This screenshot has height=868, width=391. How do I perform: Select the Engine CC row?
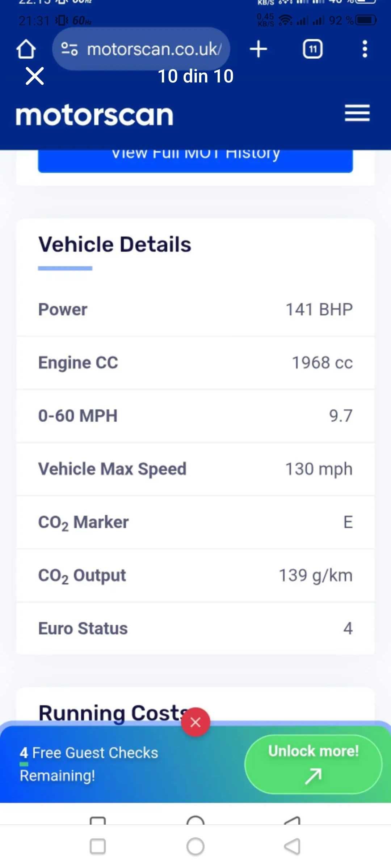pos(195,363)
